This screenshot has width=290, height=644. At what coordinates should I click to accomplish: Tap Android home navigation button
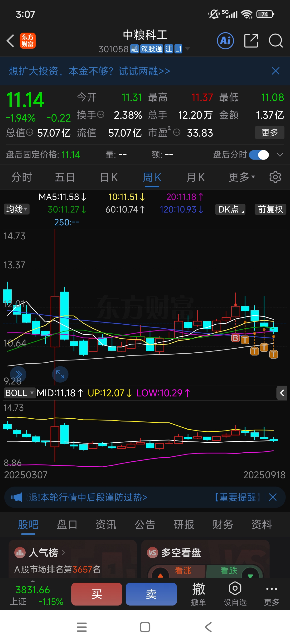click(145, 627)
